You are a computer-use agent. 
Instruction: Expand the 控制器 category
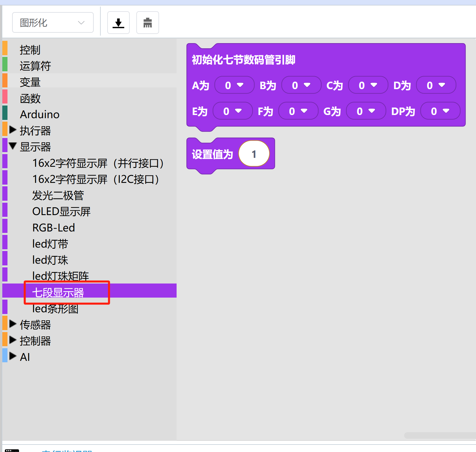click(x=13, y=340)
